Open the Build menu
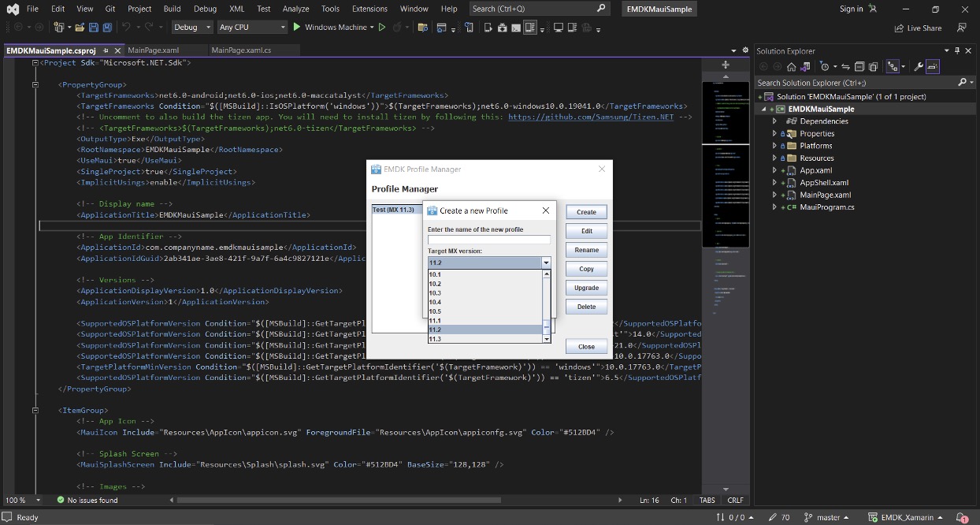 tap(172, 9)
